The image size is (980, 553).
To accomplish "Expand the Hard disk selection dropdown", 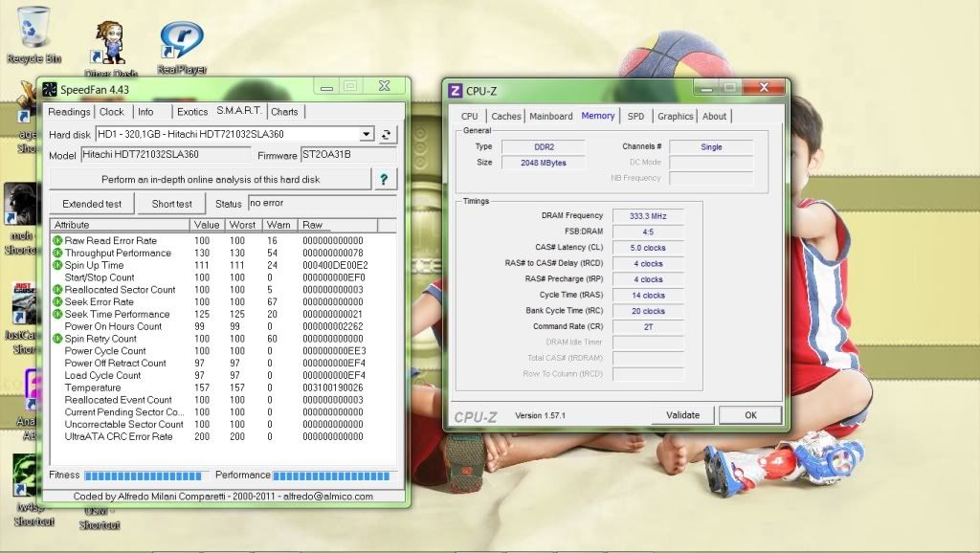I will coord(367,134).
